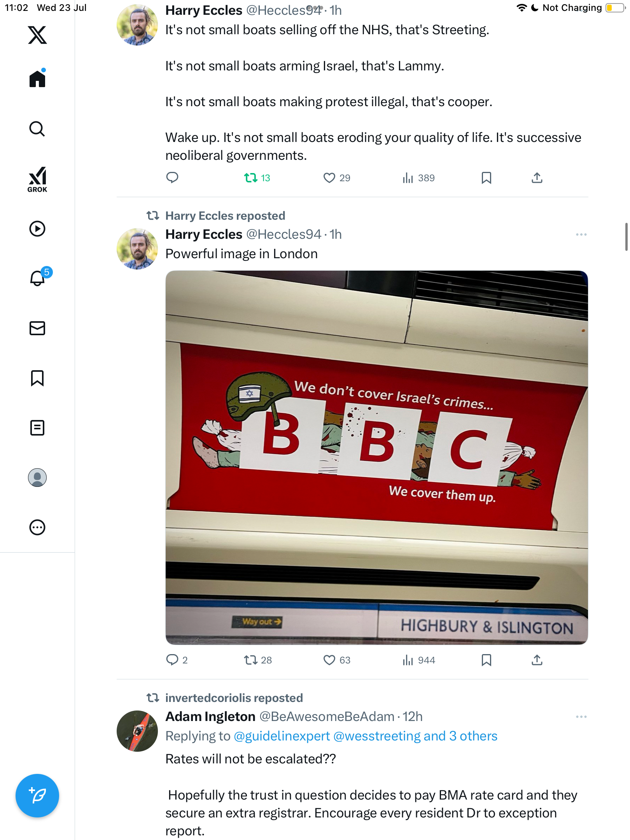Open the Lists icon in sidebar
630x840 pixels.
pyautogui.click(x=37, y=428)
